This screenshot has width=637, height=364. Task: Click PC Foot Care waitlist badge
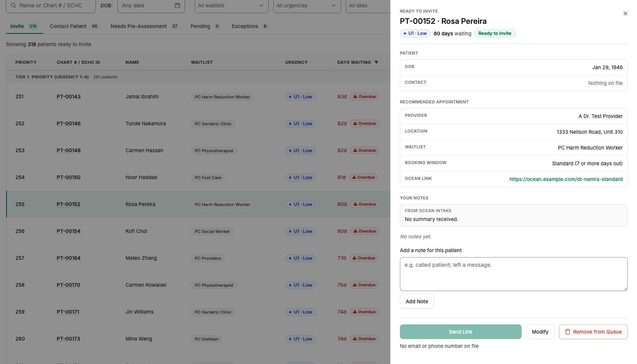pos(208,178)
